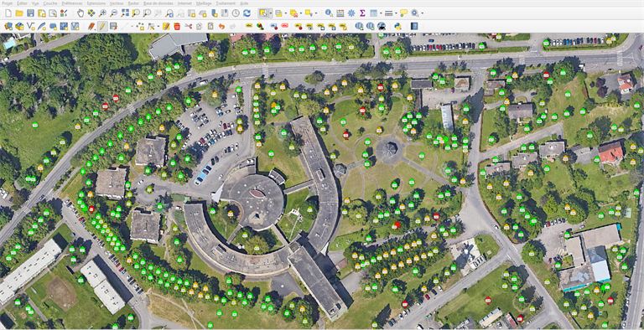
Task: Open the Projet menu
Action: 8,3
